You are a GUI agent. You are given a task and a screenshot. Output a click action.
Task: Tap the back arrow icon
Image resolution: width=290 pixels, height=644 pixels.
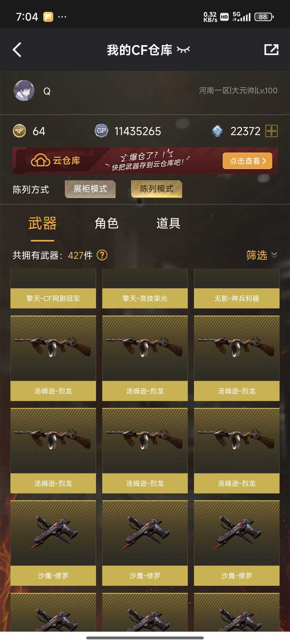point(17,50)
